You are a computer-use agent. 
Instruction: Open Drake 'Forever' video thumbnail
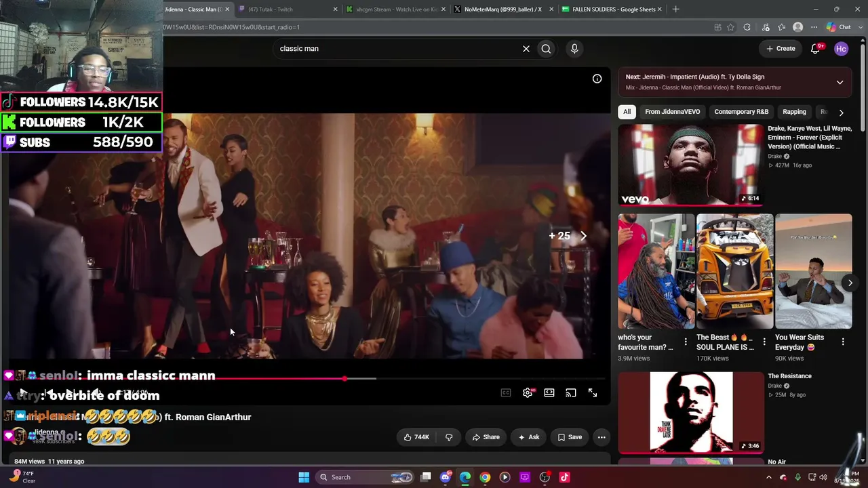coord(690,165)
